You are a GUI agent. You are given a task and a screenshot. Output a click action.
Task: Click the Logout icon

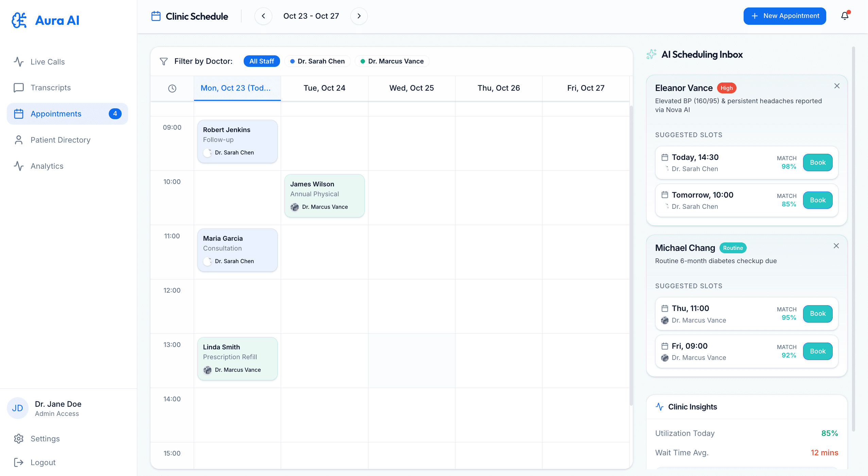pyautogui.click(x=19, y=462)
